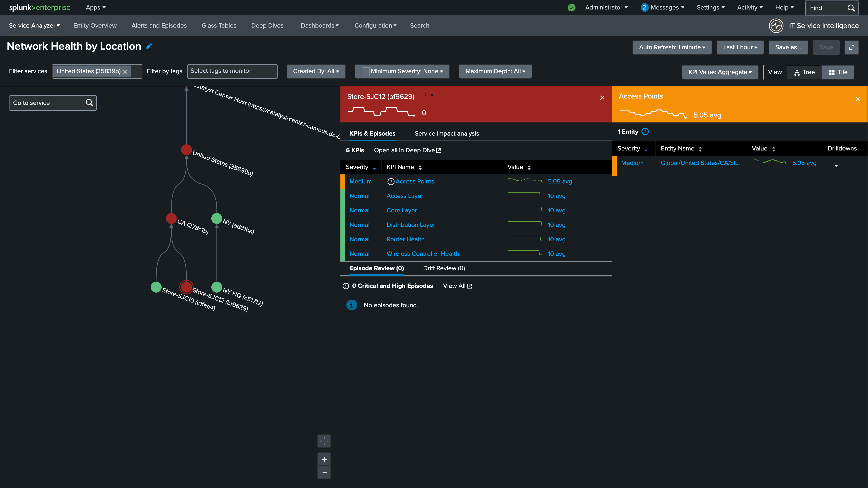Click the green system health check icon
Image resolution: width=868 pixels, height=488 pixels.
(571, 7)
